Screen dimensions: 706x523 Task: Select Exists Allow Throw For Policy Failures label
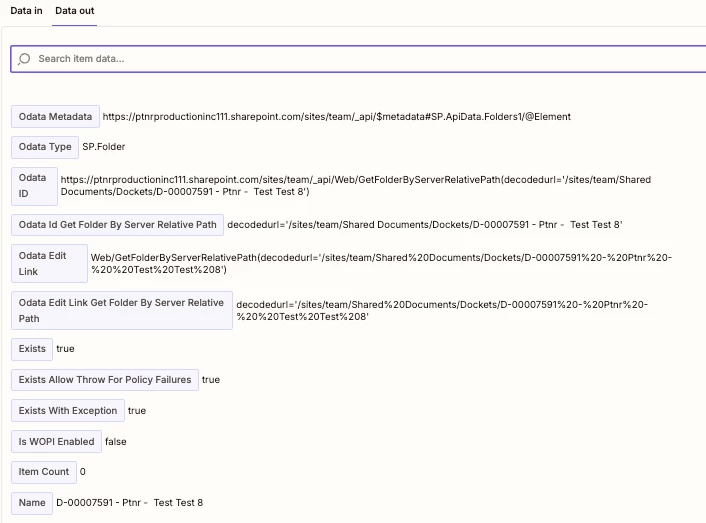click(x=105, y=380)
